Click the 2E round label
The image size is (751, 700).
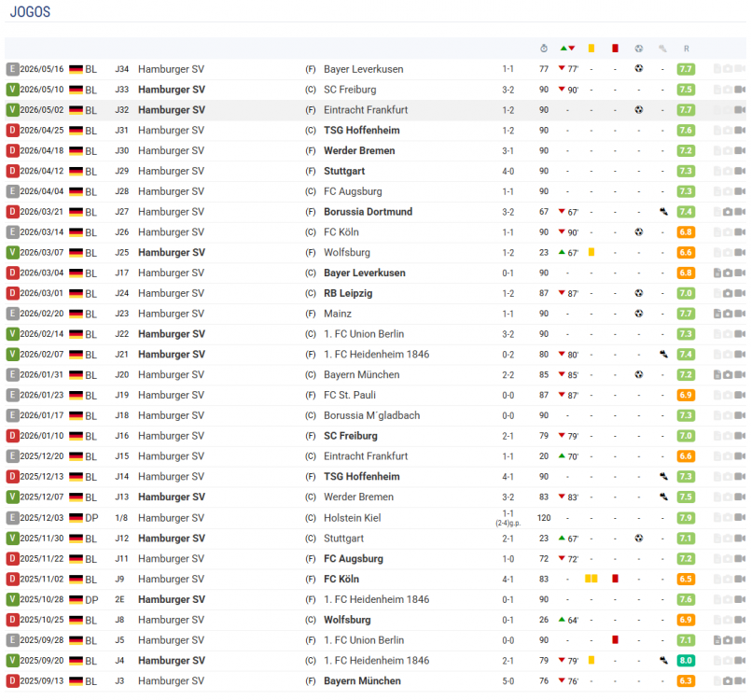pyautogui.click(x=119, y=599)
